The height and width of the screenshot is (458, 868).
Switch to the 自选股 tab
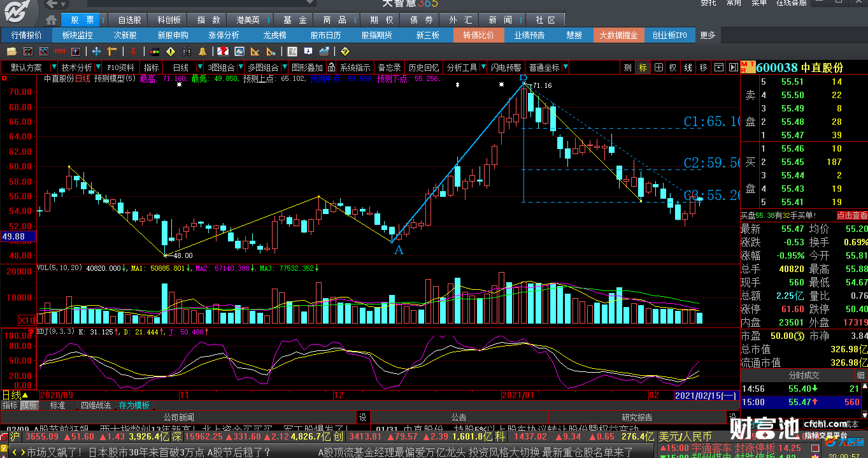point(129,20)
